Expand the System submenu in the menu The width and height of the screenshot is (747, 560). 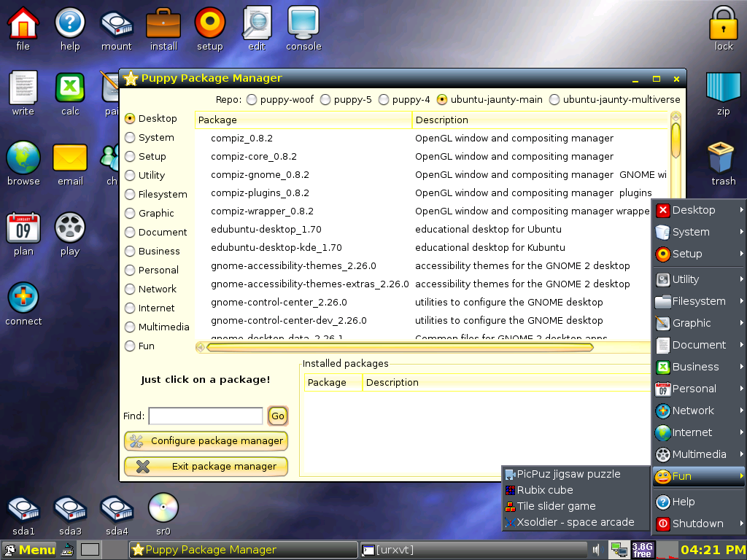(698, 232)
